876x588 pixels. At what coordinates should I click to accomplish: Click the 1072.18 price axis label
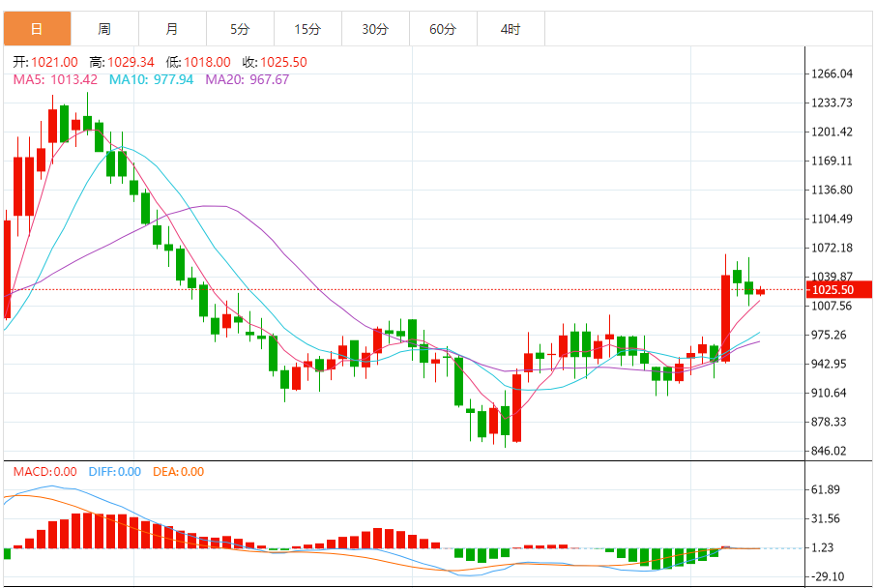coord(832,248)
